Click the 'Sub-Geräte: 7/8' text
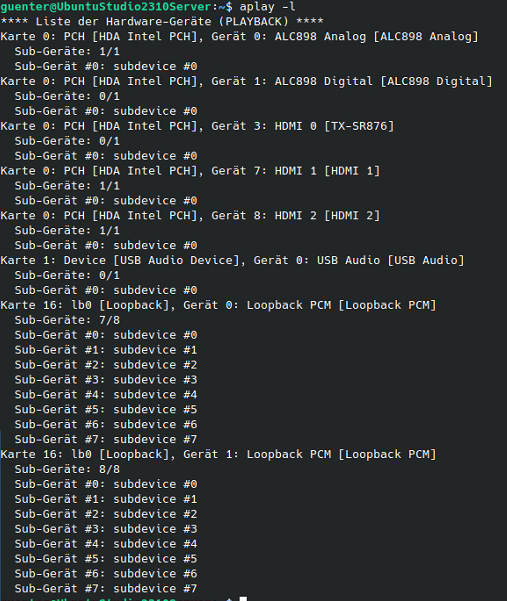 [x=67, y=320]
